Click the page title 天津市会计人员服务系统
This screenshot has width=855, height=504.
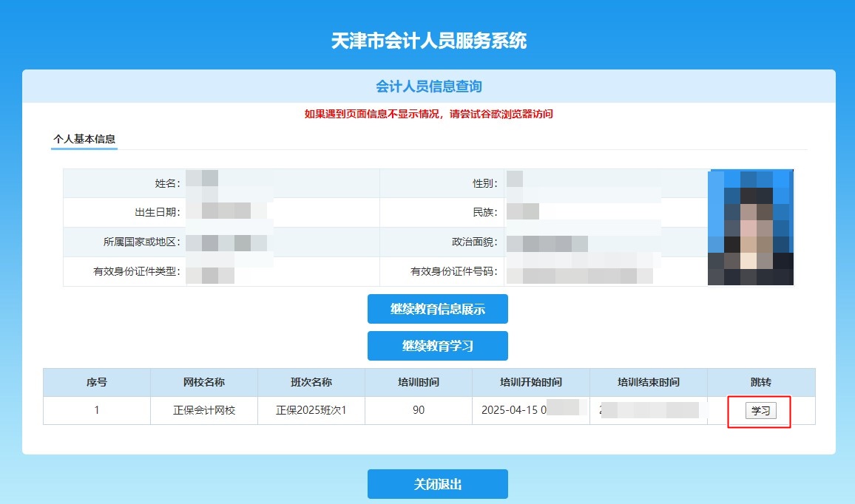click(427, 43)
